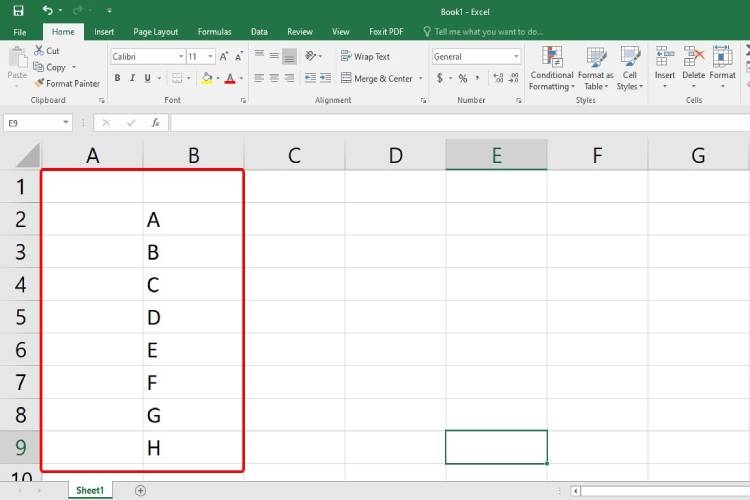Open Conditional Formatting menu
Viewport: 750px width, 500px height.
point(551,68)
